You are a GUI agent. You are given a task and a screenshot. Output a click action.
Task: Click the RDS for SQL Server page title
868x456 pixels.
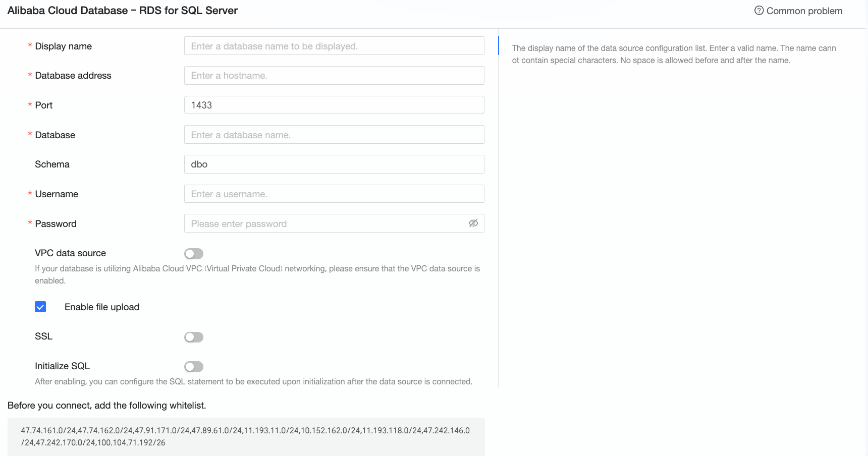pyautogui.click(x=122, y=11)
